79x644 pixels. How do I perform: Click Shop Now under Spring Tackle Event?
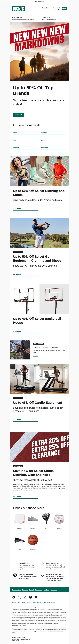click(35, 356)
